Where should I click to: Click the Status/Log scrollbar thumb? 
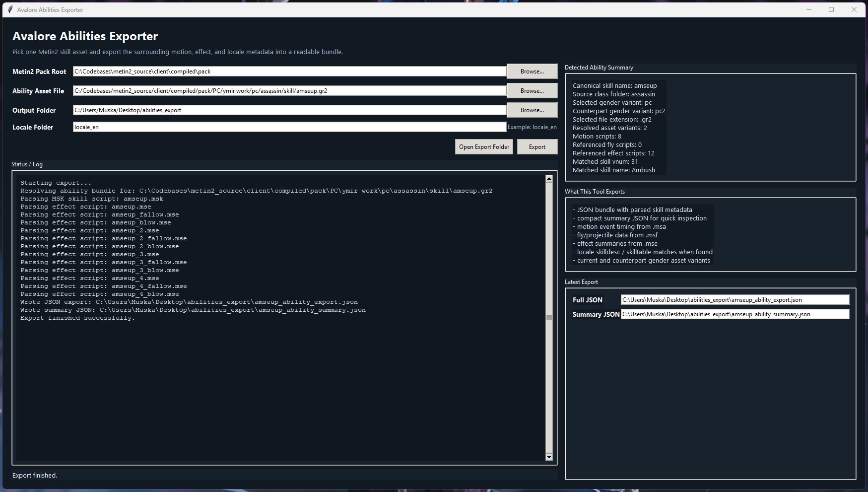tap(548, 318)
